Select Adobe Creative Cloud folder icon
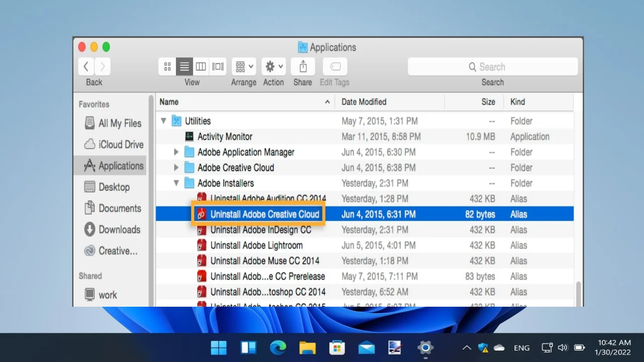644x362 pixels. click(189, 167)
